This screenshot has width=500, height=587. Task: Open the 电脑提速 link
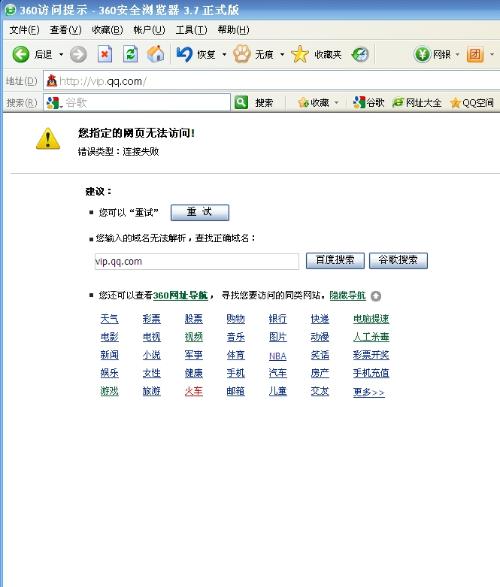tap(371, 319)
